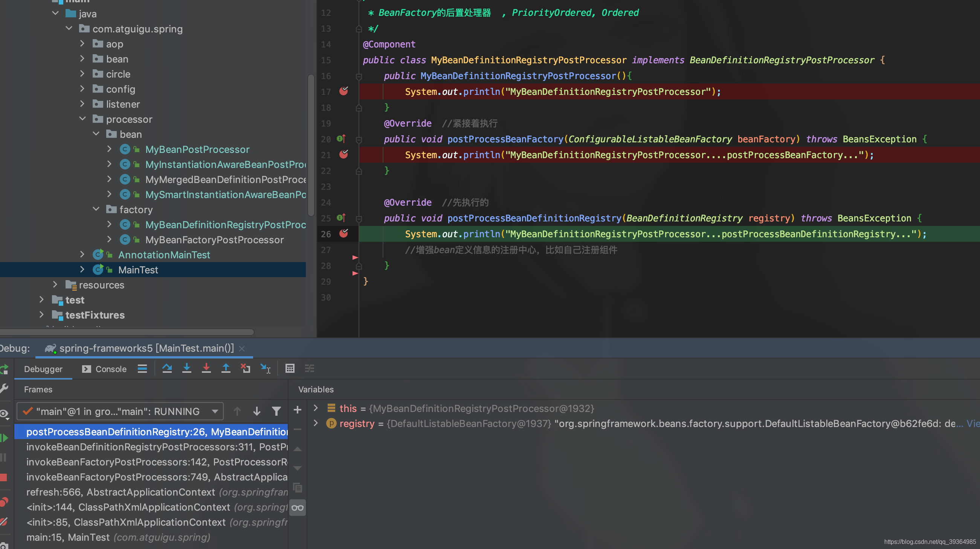
Task: Click the Step Into icon
Action: [x=186, y=368]
